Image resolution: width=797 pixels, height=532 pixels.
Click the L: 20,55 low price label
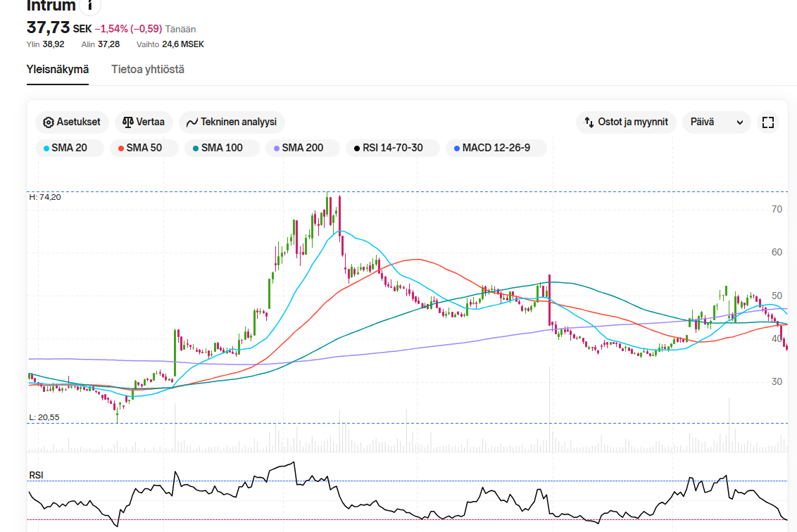44,417
